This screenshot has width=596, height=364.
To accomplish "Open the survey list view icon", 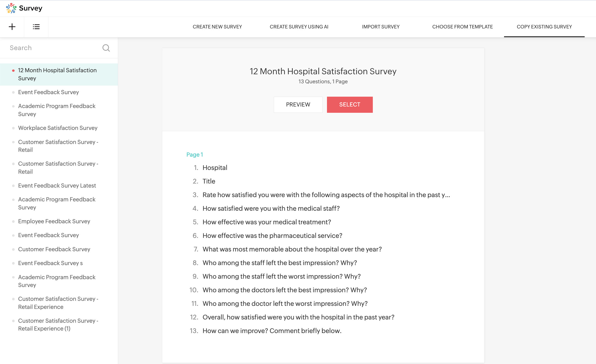I will [36, 27].
